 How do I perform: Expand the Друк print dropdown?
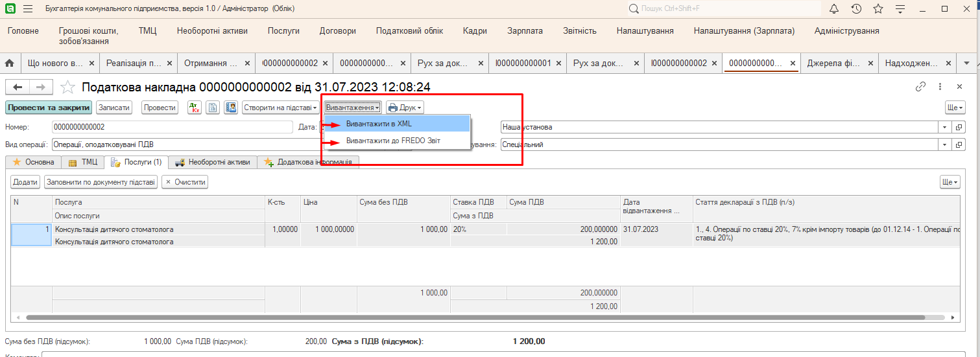pyautogui.click(x=405, y=108)
